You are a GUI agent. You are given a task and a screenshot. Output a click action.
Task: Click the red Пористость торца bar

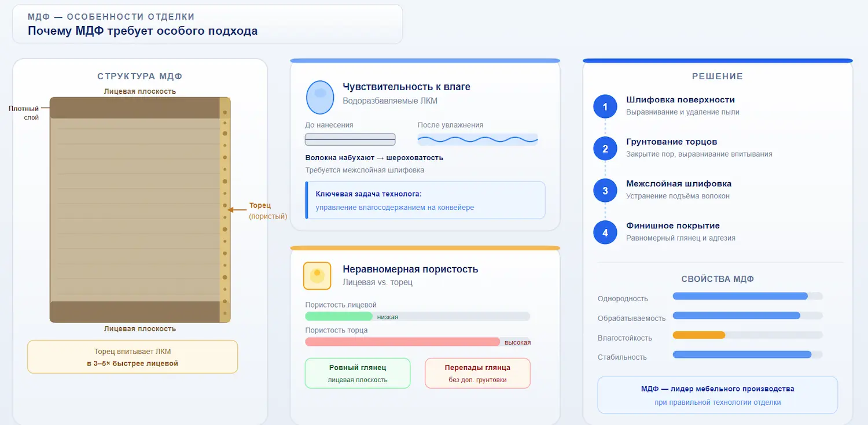403,342
